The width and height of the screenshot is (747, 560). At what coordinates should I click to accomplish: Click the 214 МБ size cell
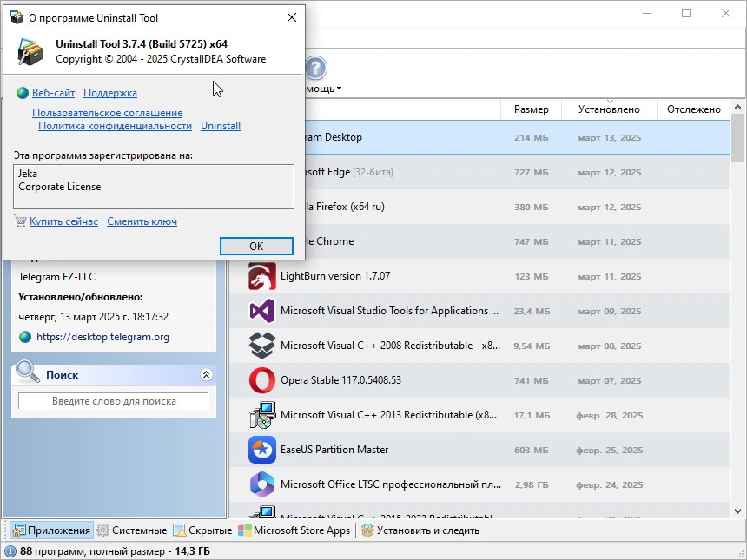tap(532, 138)
